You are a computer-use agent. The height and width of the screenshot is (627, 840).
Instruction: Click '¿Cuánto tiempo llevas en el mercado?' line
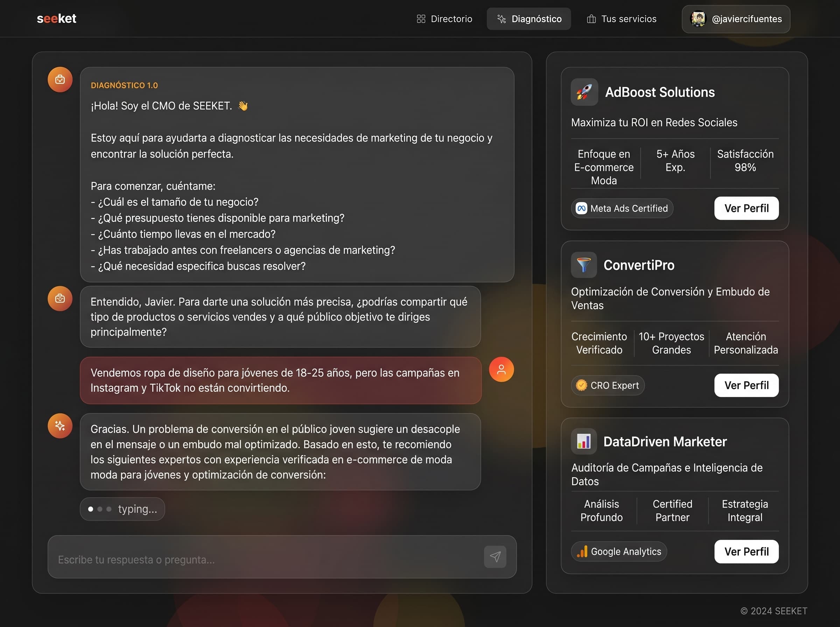pos(183,234)
